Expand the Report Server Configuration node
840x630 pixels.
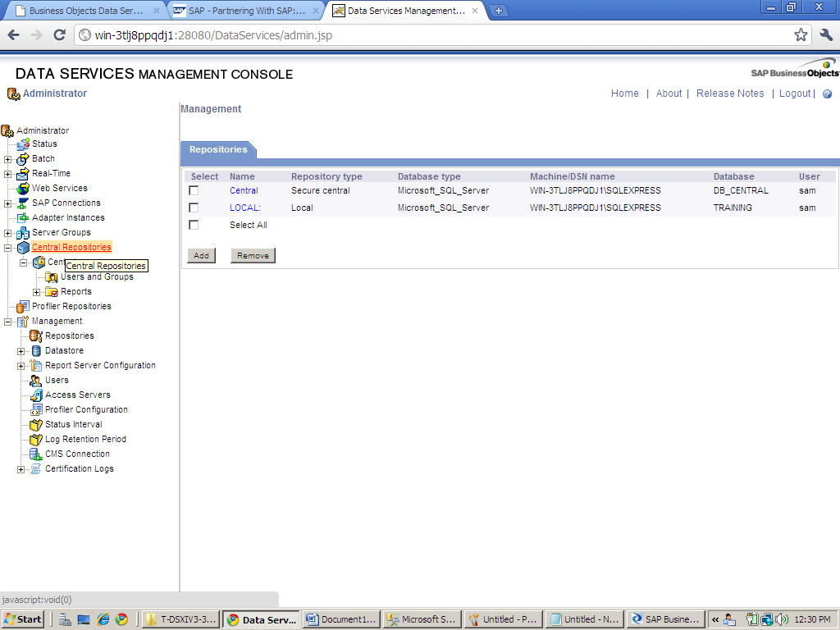(21, 366)
